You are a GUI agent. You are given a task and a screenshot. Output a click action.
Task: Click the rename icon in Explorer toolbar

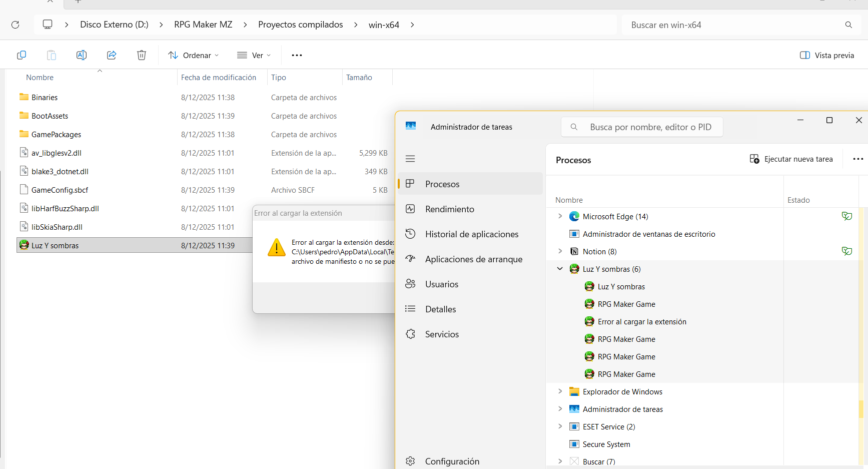point(82,55)
